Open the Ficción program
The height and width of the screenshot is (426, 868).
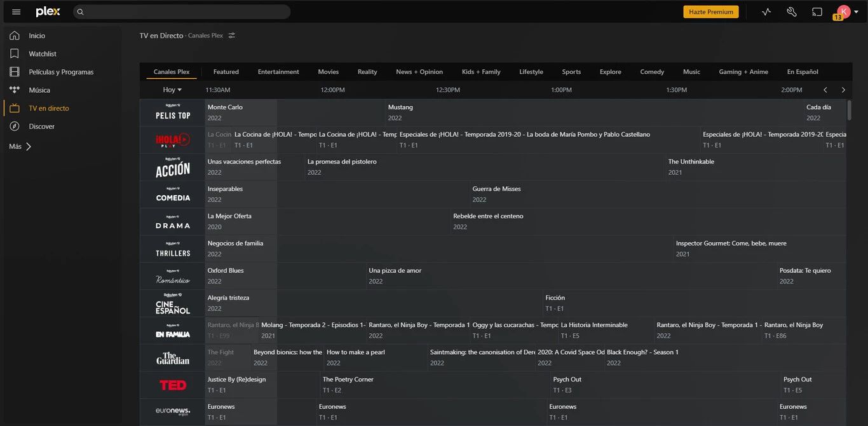(695, 303)
